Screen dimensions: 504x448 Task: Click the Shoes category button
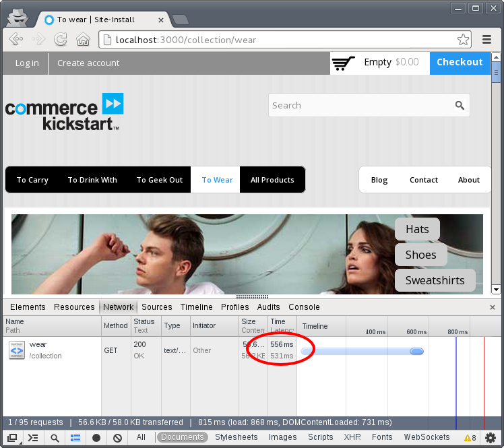[420, 255]
